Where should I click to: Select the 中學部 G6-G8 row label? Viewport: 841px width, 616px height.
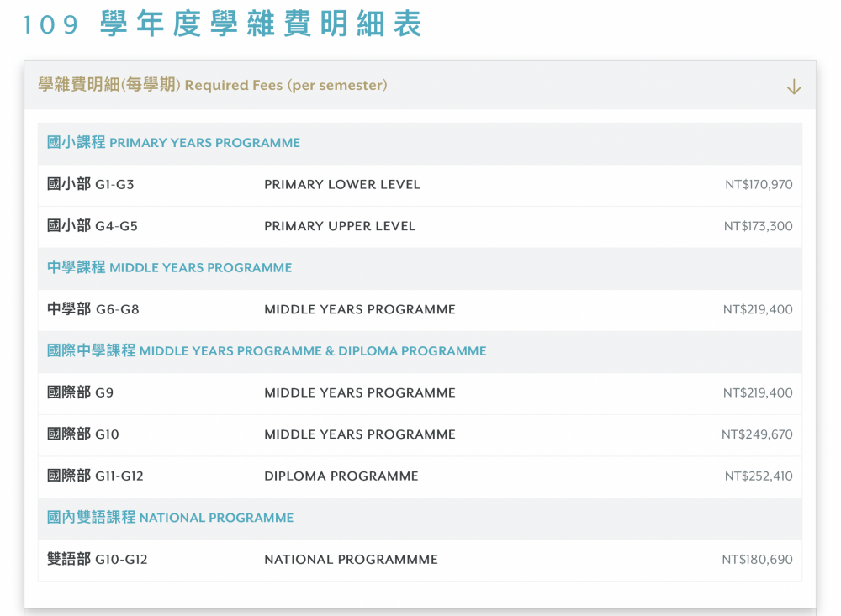(x=93, y=309)
